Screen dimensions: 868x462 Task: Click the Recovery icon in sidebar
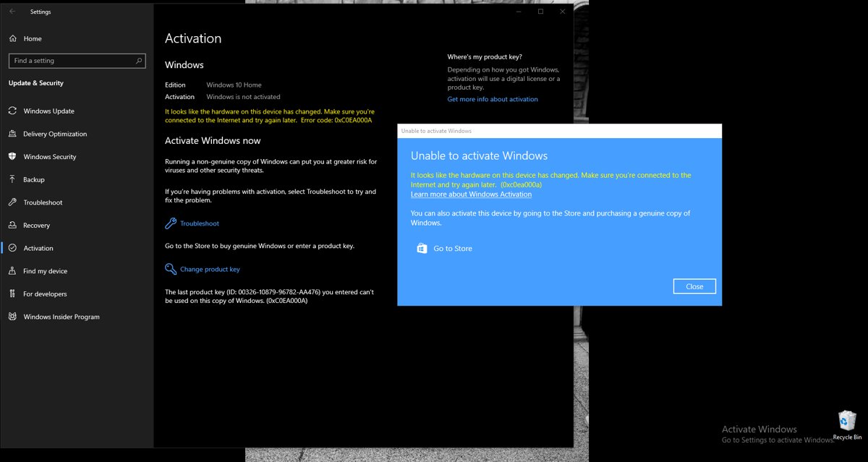coord(12,225)
